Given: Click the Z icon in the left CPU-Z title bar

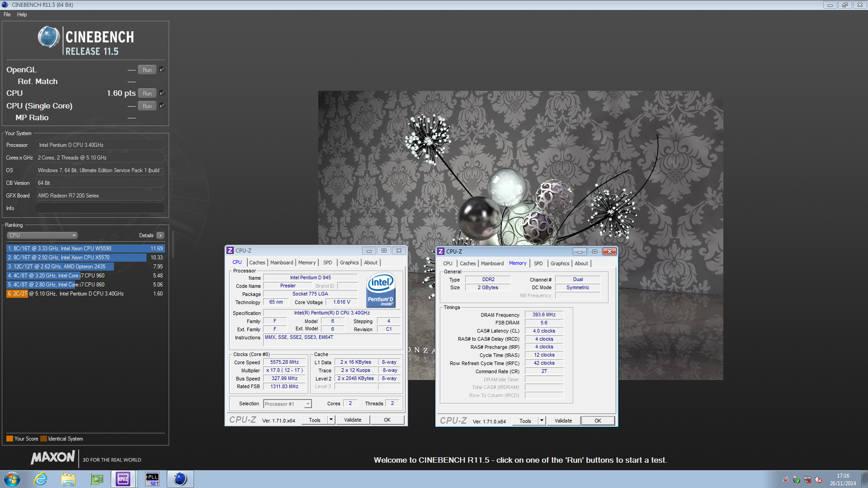Looking at the screenshot, I should 230,250.
